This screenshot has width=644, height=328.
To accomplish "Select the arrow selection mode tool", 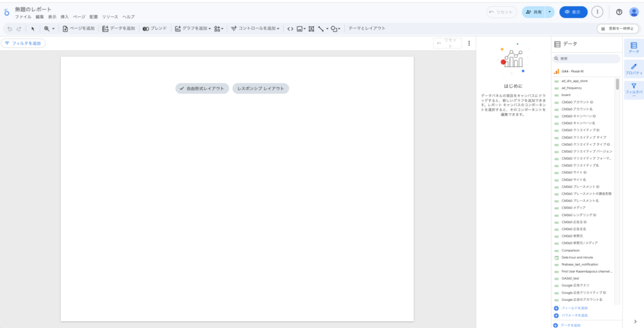I will (x=33, y=28).
